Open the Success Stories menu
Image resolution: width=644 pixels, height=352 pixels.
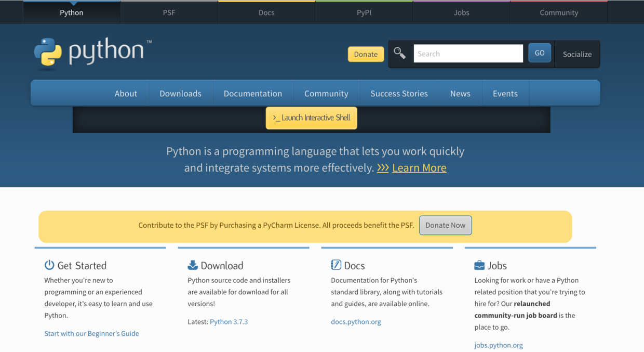point(399,93)
